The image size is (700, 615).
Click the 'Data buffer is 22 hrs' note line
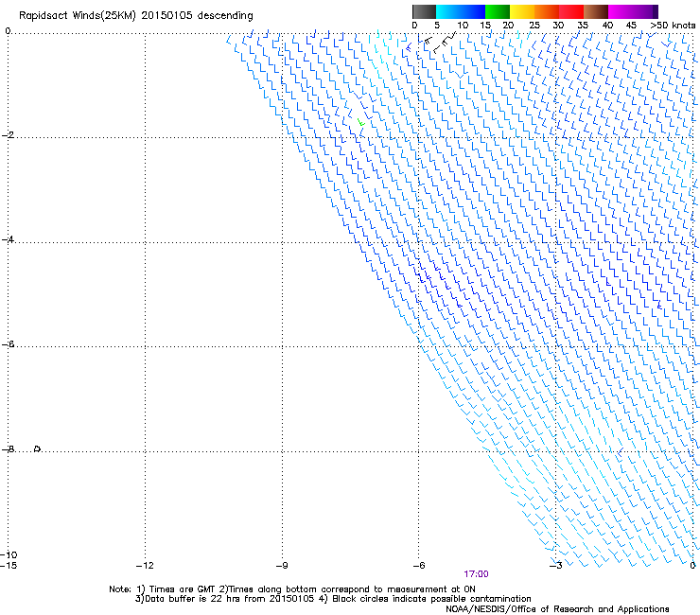click(333, 599)
